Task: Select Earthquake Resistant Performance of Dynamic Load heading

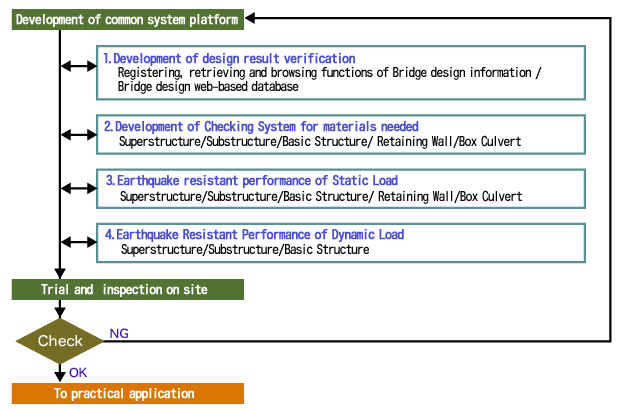Action: (x=254, y=234)
